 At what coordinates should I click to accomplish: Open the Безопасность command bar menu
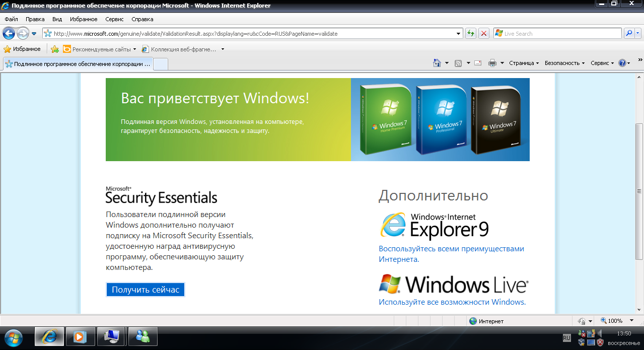pos(564,63)
